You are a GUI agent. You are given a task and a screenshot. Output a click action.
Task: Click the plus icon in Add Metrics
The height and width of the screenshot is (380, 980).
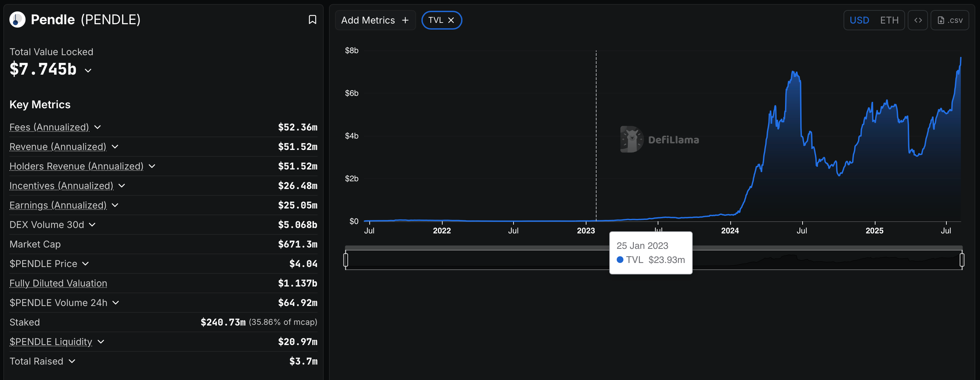click(405, 20)
